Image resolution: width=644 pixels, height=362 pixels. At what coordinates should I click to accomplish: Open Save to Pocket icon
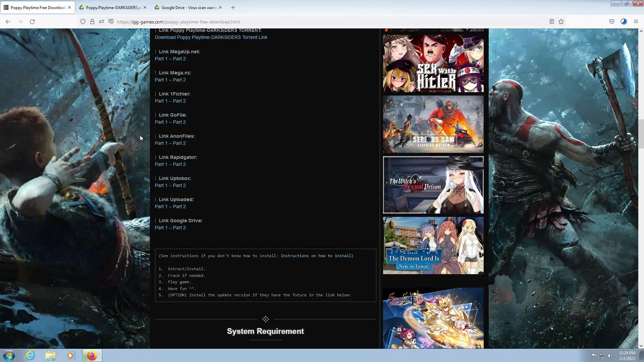coord(612,22)
